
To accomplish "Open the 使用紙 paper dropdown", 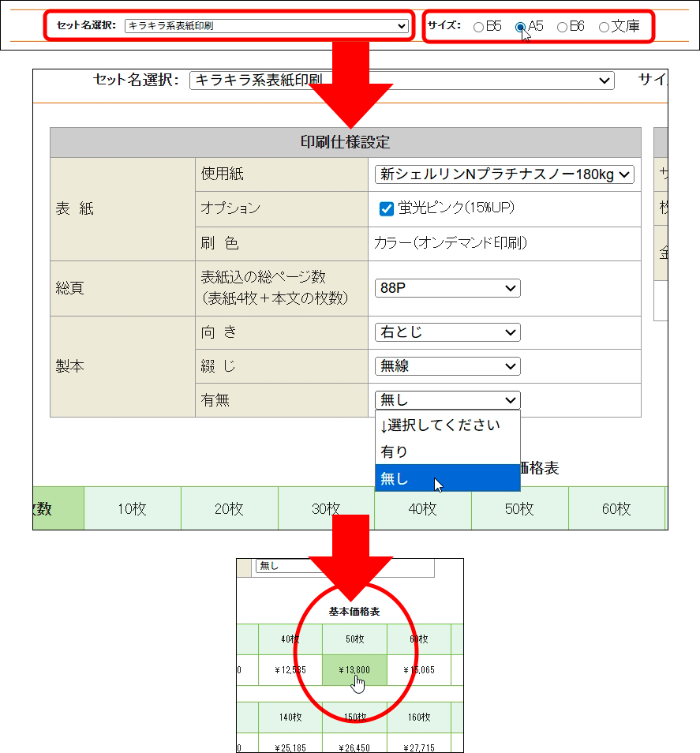I will pos(504,174).
